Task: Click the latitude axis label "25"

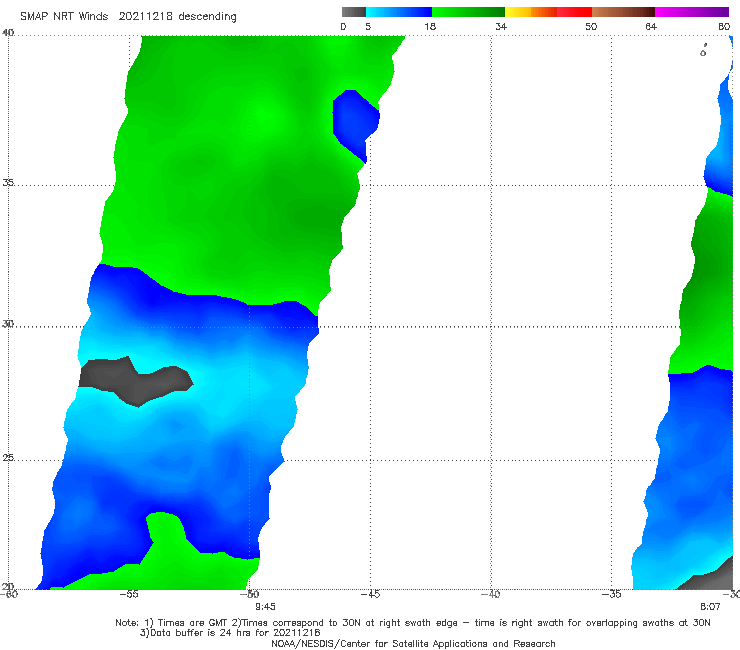Action: click(8, 458)
